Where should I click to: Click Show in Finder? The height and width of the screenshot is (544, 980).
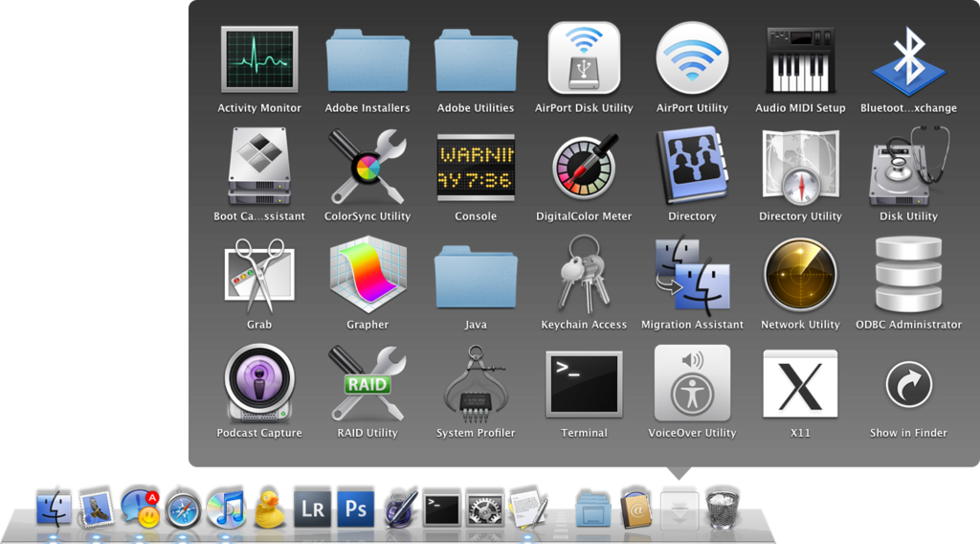[908, 385]
